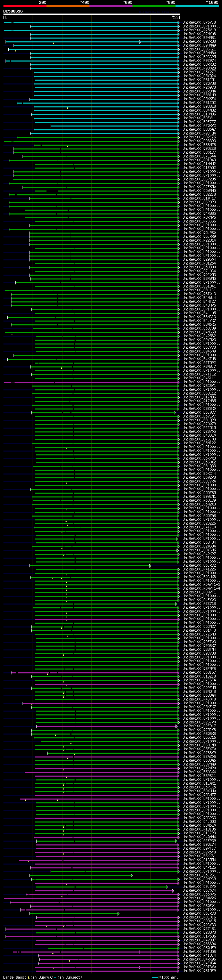
Task: Open hit UniRef100_B9HN81
Action: coord(199,38)
